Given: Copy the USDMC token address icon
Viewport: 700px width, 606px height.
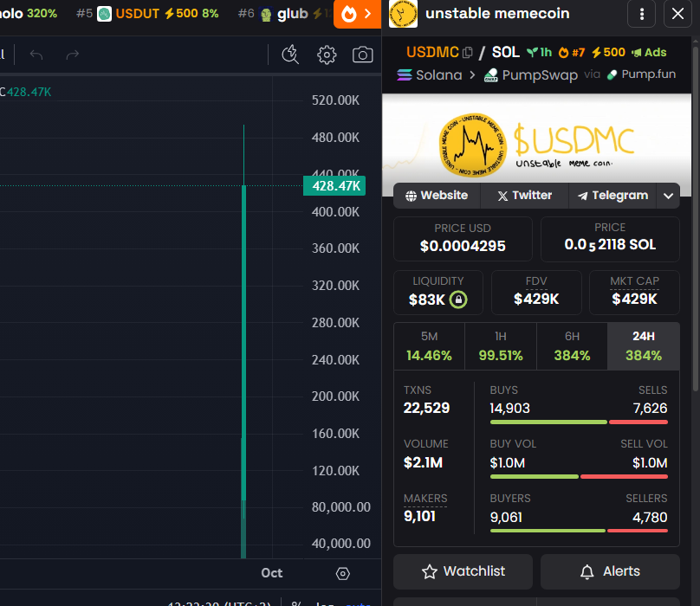Looking at the screenshot, I should point(468,53).
